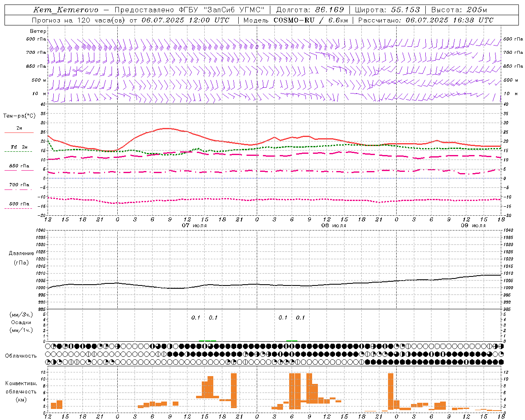Viewport: 525px width, 420px height.
Task: Click the (гПа) unit under Давление
Action: point(21,263)
